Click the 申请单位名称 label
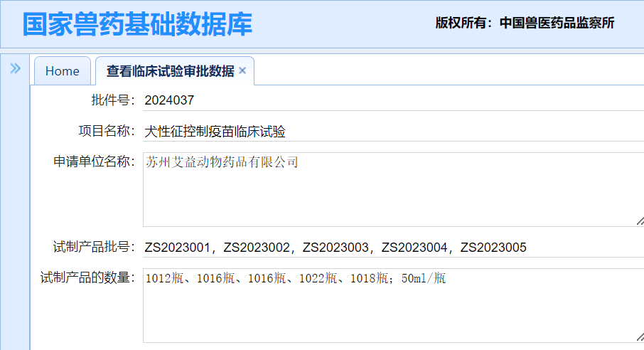 click(91, 161)
